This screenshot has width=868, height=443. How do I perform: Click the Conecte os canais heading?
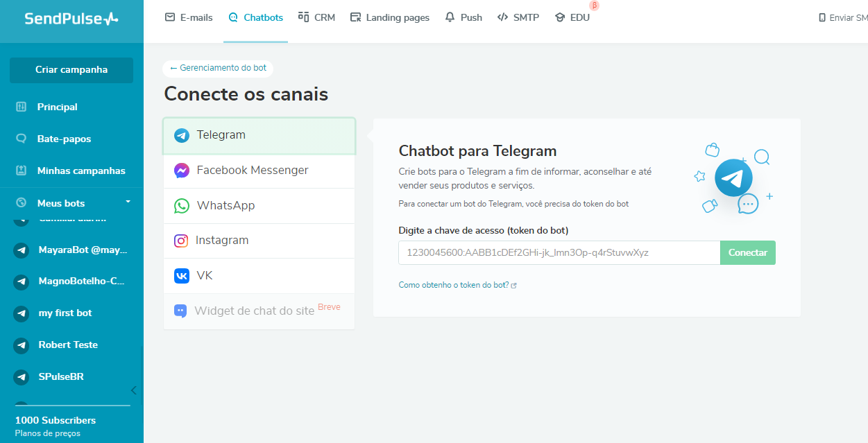click(246, 94)
